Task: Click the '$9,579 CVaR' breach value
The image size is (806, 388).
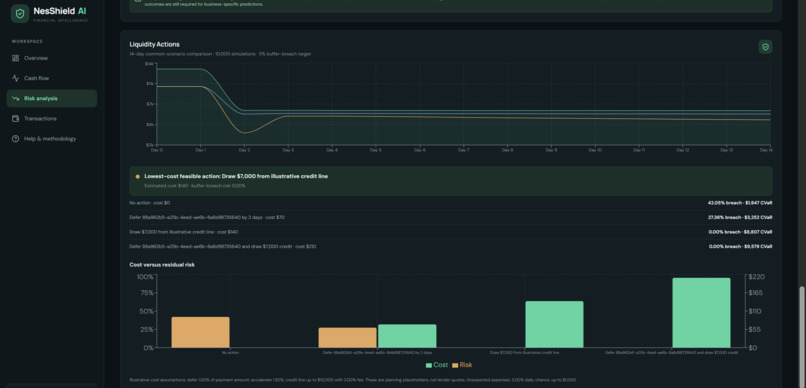Action: (x=759, y=247)
